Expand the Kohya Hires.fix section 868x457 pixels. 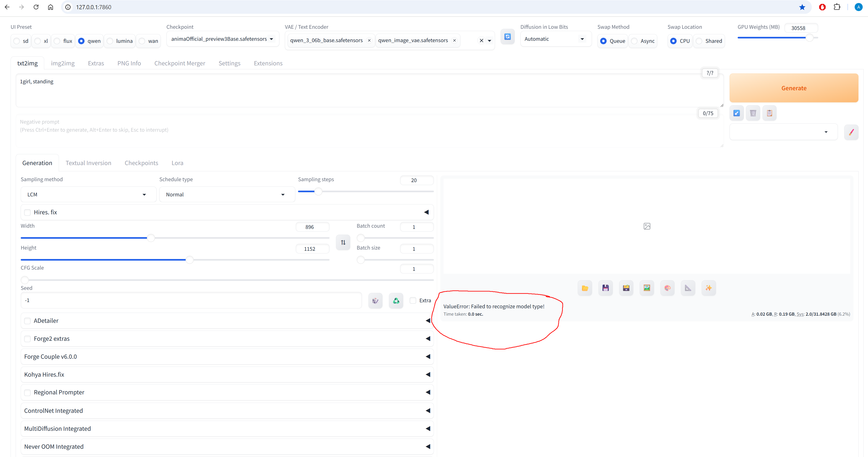[227, 375]
